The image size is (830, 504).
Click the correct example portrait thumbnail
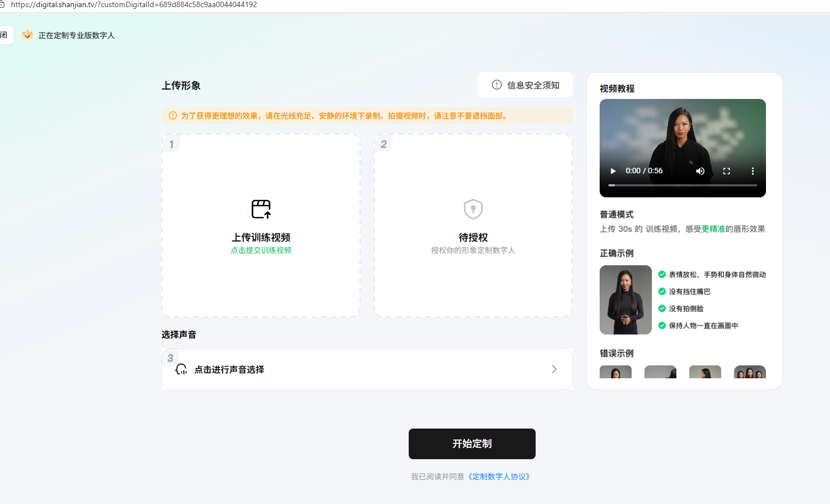point(625,300)
